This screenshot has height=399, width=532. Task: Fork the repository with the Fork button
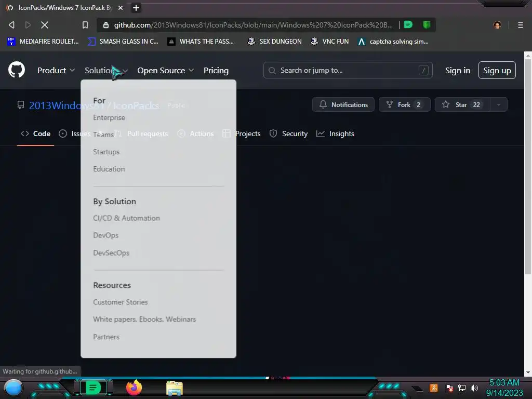[x=404, y=104]
